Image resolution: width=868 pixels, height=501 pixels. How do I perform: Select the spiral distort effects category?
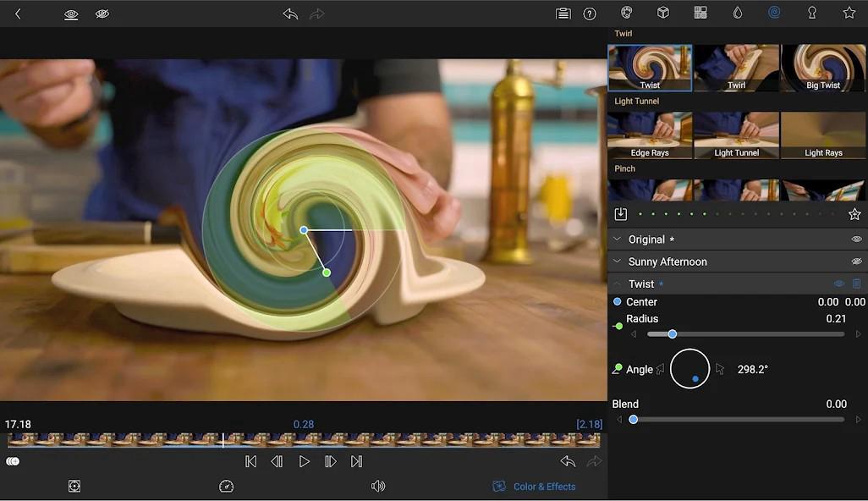772,13
